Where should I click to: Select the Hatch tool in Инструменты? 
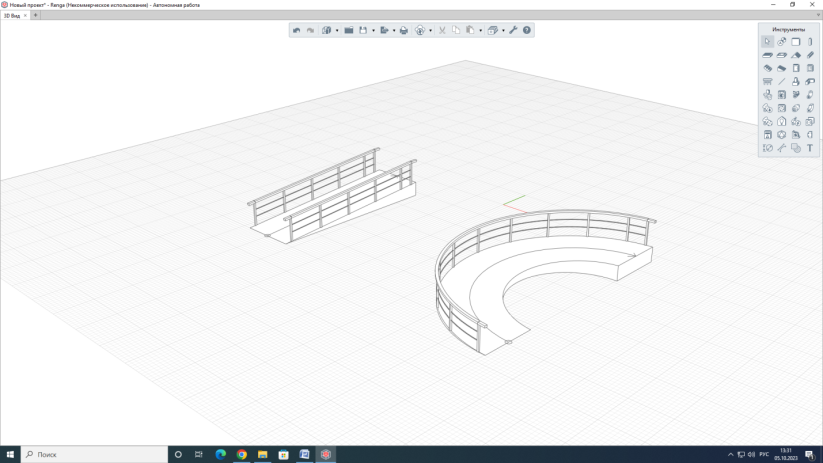796,148
